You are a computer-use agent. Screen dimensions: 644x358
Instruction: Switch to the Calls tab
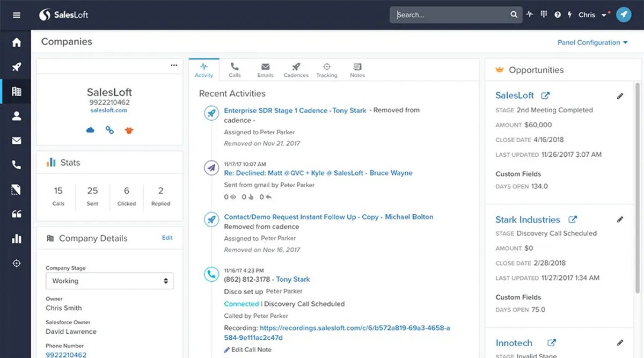point(235,70)
